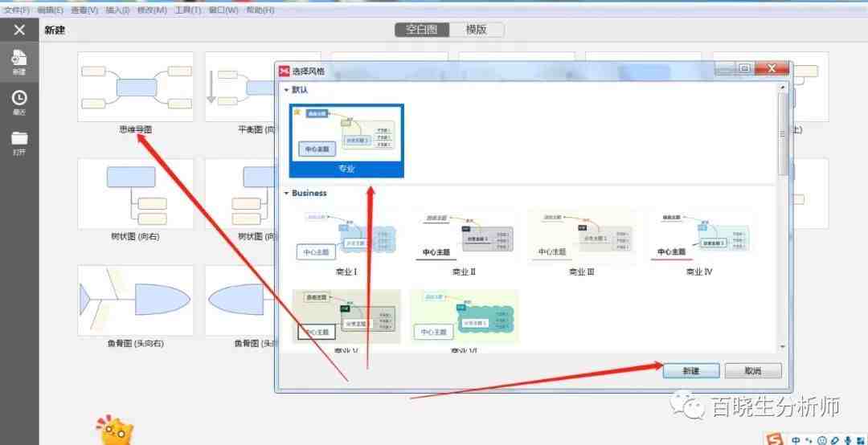
Task: Choose the 商业 I style thumbnail
Action: tap(346, 237)
